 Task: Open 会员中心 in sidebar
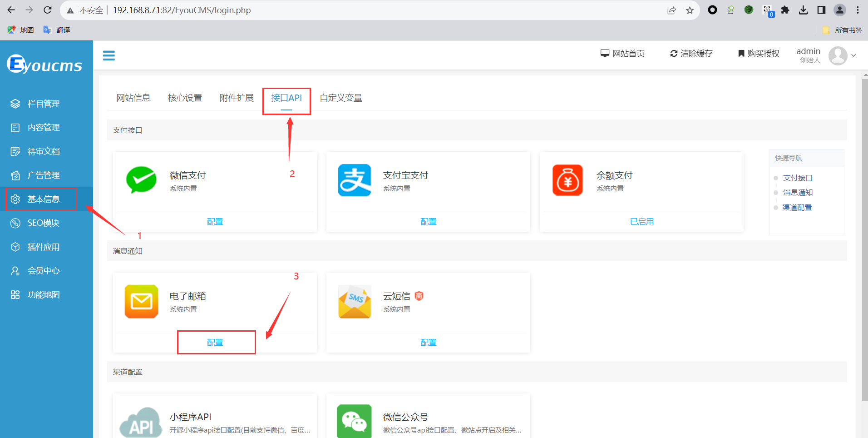46,271
